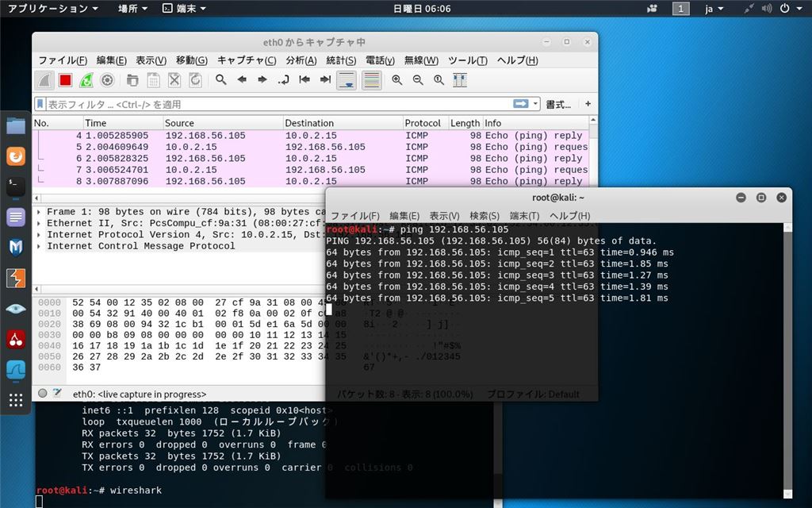This screenshot has height=508, width=812.
Task: Go forward to next packet arrow
Action: point(262,80)
